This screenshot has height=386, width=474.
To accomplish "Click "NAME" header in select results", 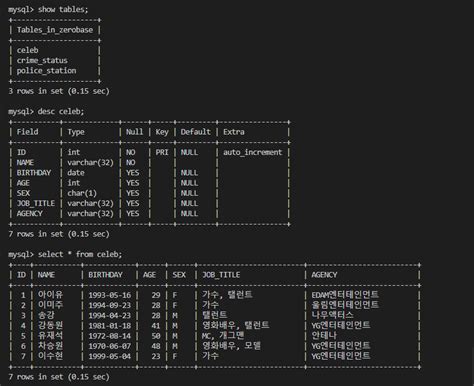I will click(46, 275).
